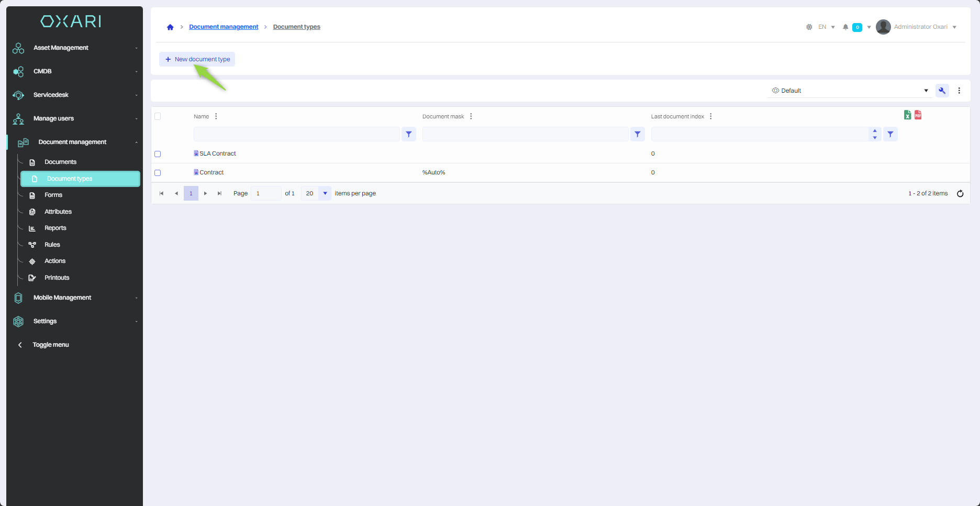
Task: Open Document mask column options menu
Action: (471, 116)
